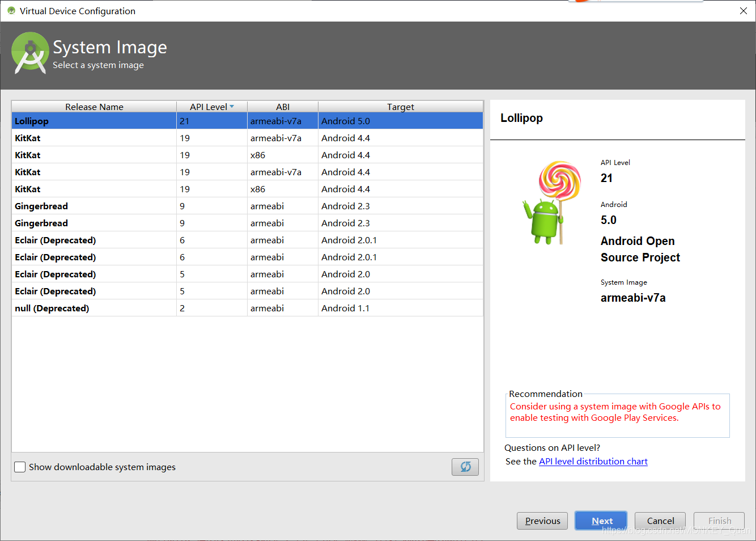Cancel the virtual device configuration
This screenshot has width=756, height=541.
(660, 521)
